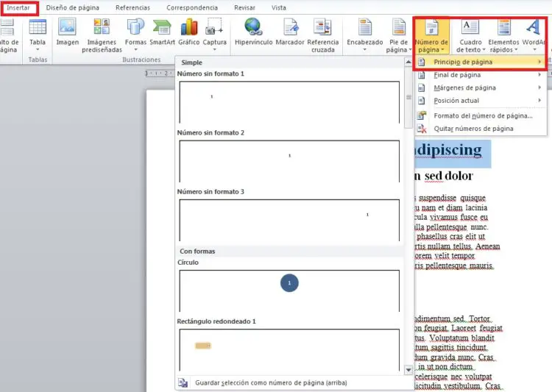The height and width of the screenshot is (392, 552).
Task: Click the Salto de página button
Action: pyautogui.click(x=8, y=36)
